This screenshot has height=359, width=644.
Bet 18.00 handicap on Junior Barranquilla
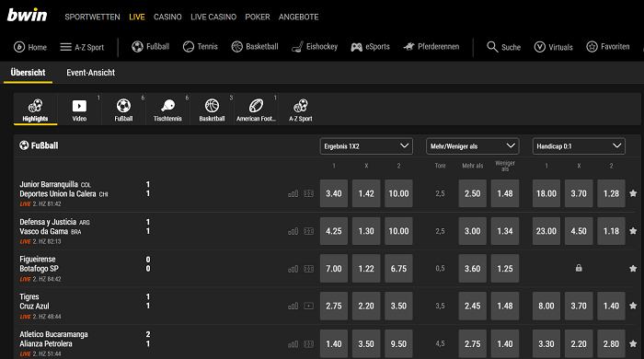[546, 193]
